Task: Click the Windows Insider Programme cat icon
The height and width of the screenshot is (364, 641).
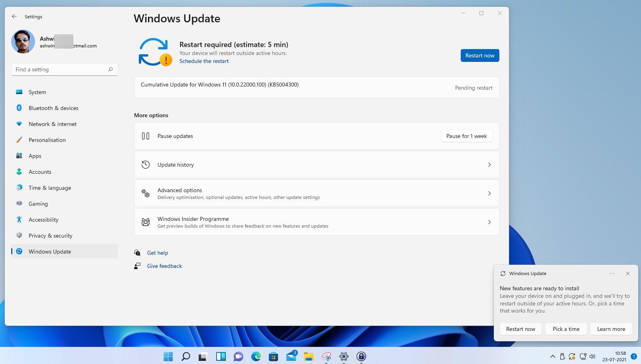Action: click(x=146, y=222)
